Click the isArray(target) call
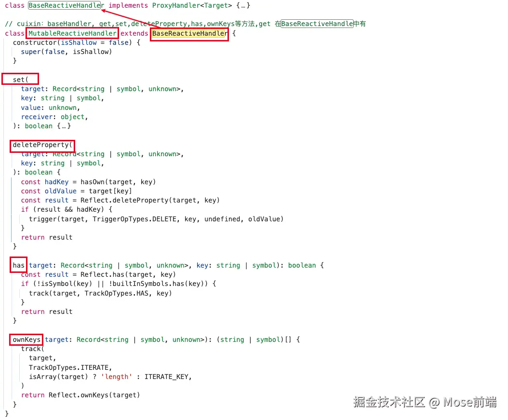Viewport: 508px width, 420px height. [58, 377]
